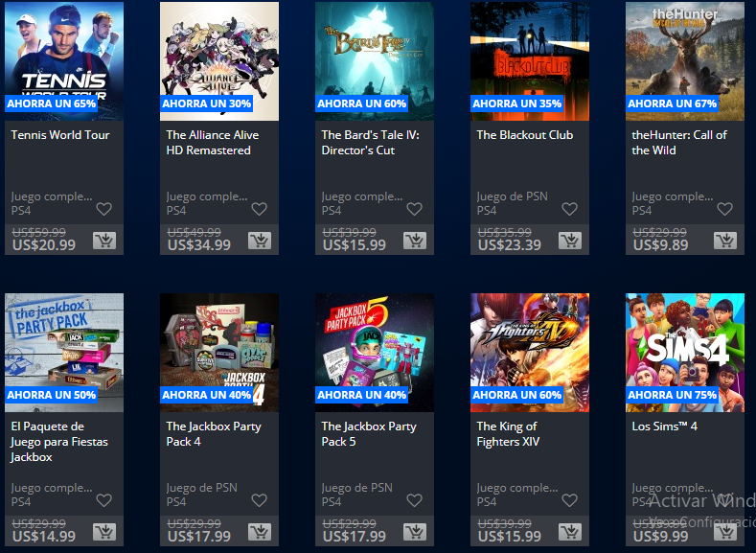This screenshot has height=553, width=756.
Task: Open theHunter Call of the Wild cover image
Action: click(x=685, y=61)
